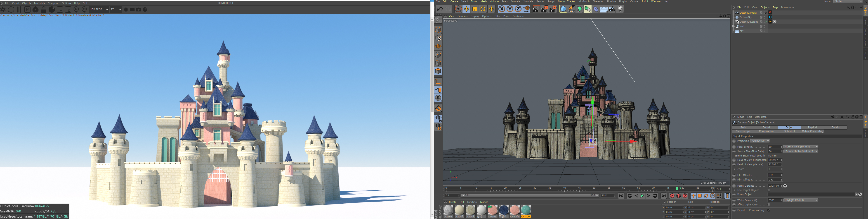The height and width of the screenshot is (219, 868).
Task: Toggle the Projection keyframe radio circle
Action: [734, 141]
